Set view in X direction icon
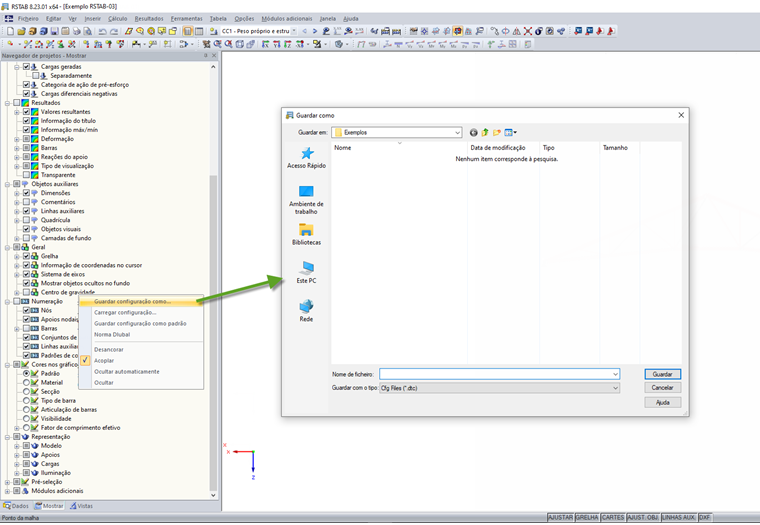 [x=265, y=44]
